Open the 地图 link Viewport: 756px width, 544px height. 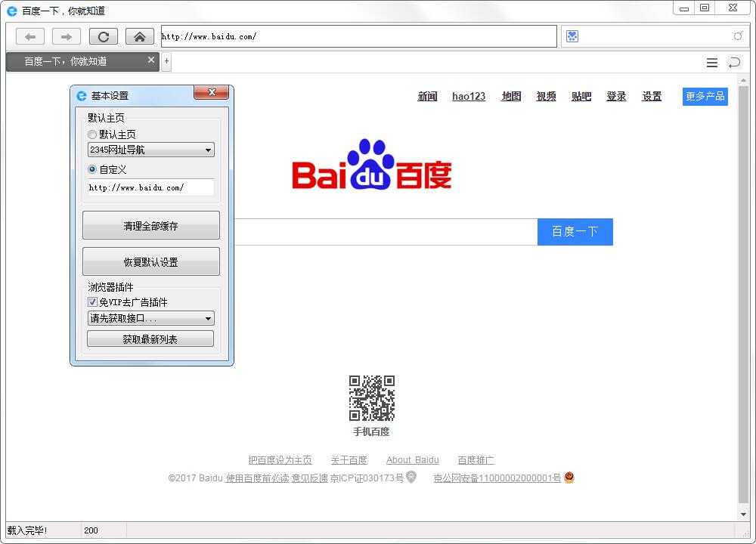coord(511,97)
